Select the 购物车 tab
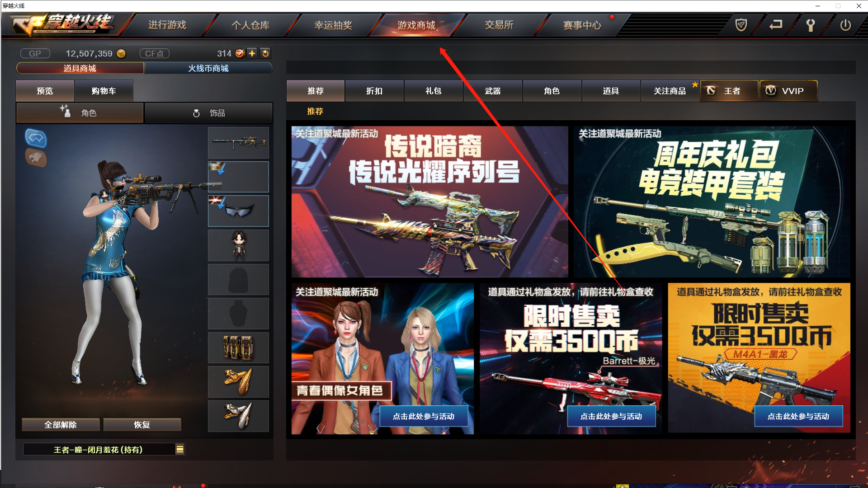 (104, 91)
